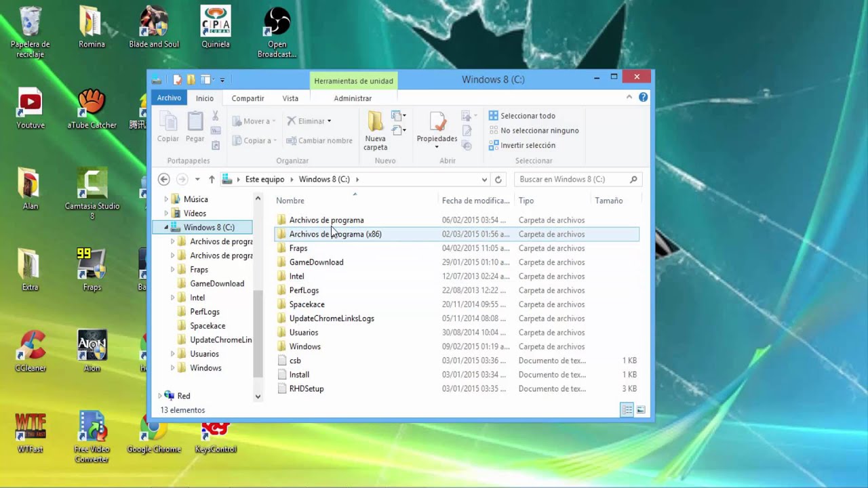This screenshot has width=868, height=488.
Task: Open the dropdown arrow under Propiedades
Action: [x=437, y=147]
